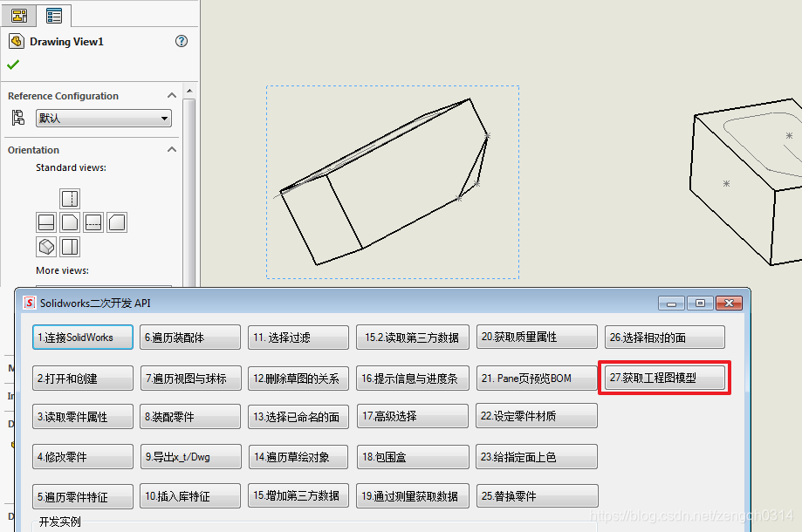Select the second view in the middle row

pos(70,222)
